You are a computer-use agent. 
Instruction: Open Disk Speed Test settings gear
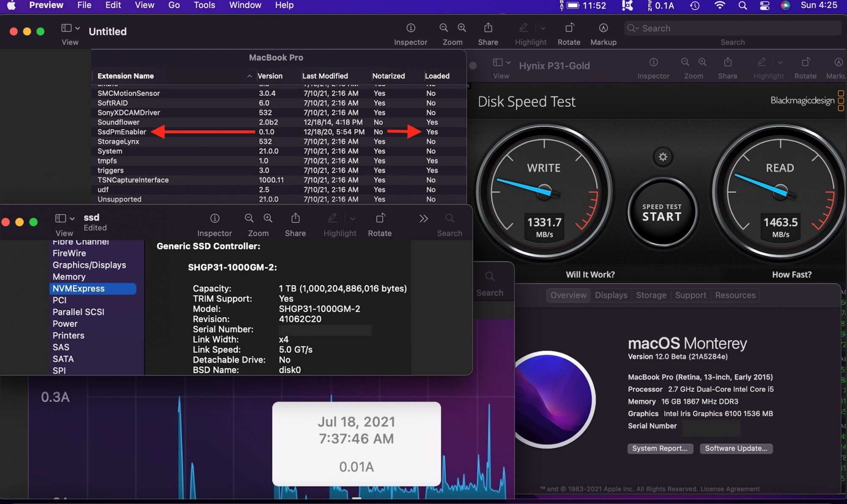pyautogui.click(x=663, y=157)
